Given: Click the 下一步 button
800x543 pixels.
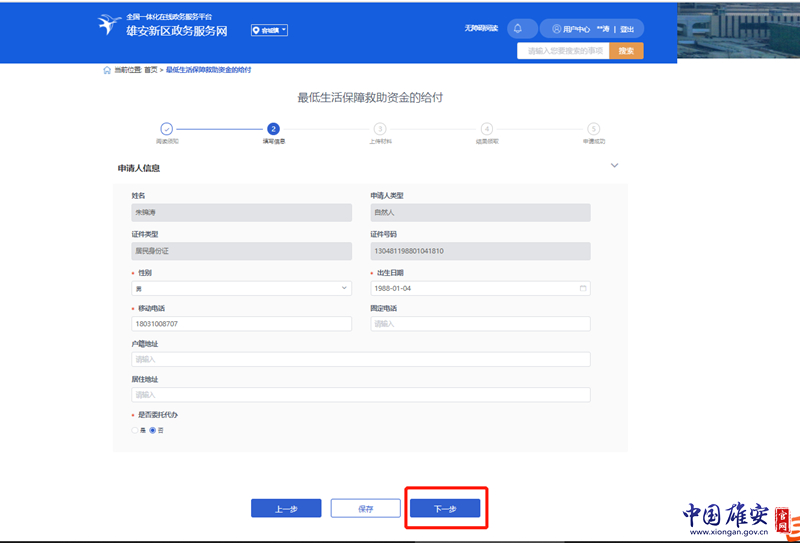Looking at the screenshot, I should pos(445,508).
